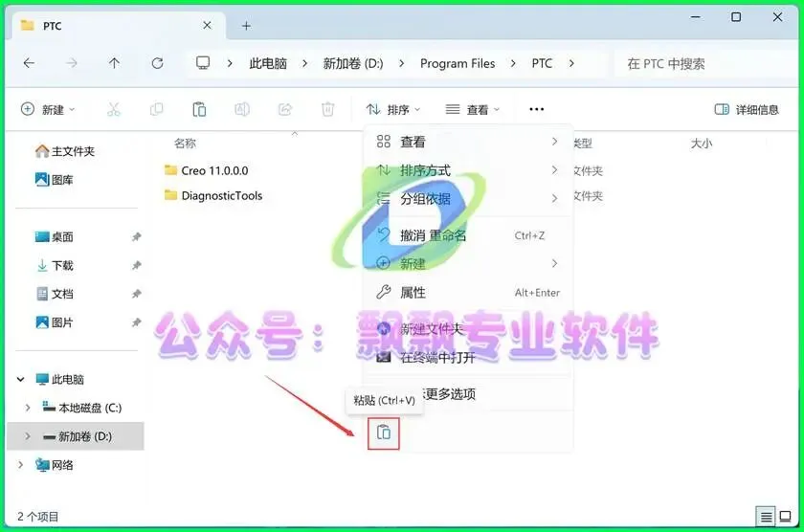
Task: Open the 新建 dropdown in toolbar
Action: point(48,109)
